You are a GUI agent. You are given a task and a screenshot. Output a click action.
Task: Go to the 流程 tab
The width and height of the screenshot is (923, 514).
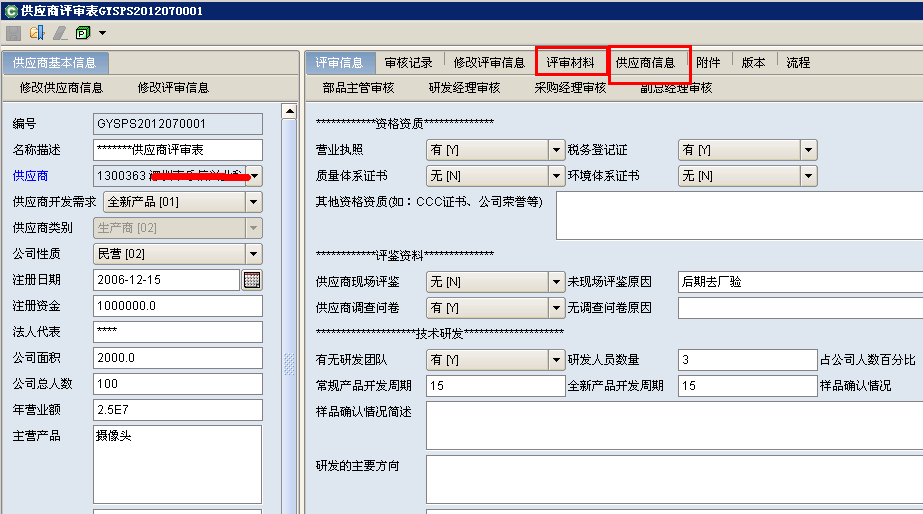797,63
